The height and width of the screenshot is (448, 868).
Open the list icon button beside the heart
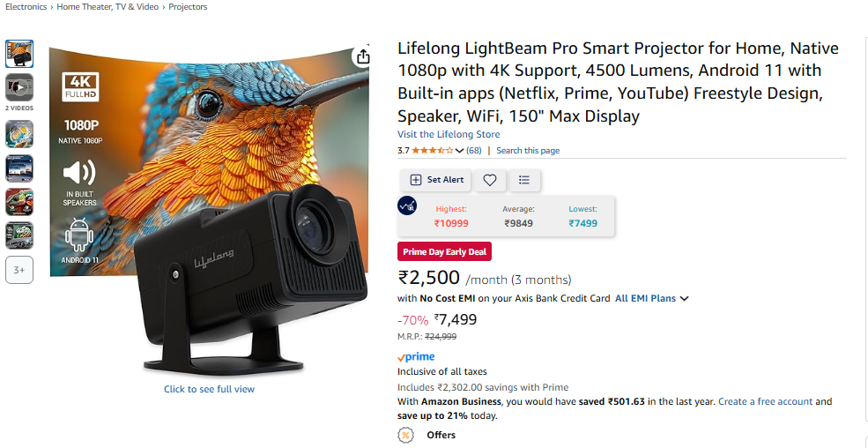[x=524, y=180]
